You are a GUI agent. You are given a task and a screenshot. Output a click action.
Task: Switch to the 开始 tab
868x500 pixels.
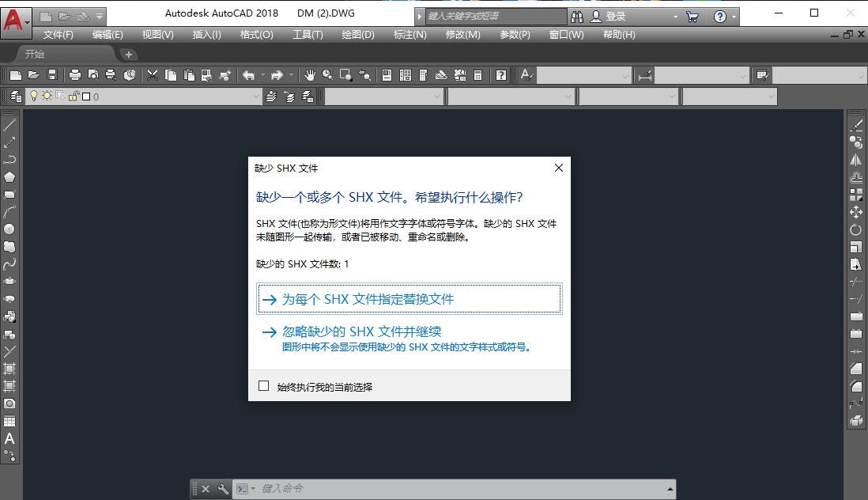[33, 54]
